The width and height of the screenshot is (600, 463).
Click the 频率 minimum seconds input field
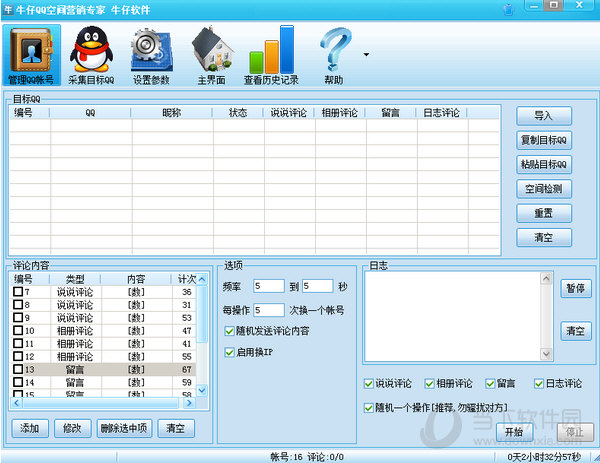tap(268, 286)
